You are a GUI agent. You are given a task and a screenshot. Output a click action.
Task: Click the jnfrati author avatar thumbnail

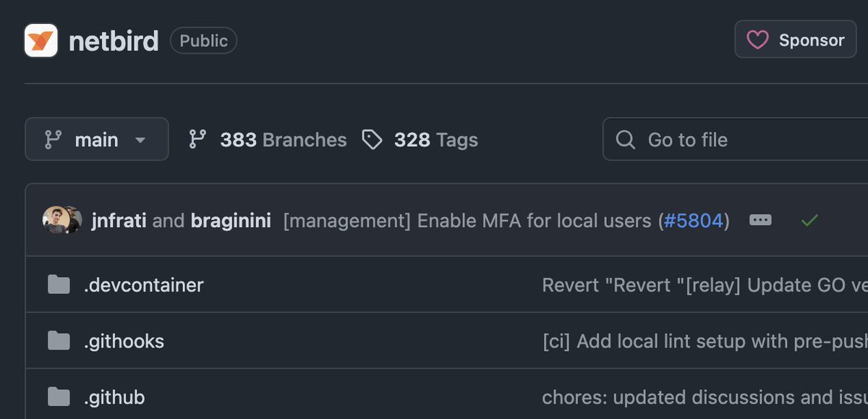[55, 220]
